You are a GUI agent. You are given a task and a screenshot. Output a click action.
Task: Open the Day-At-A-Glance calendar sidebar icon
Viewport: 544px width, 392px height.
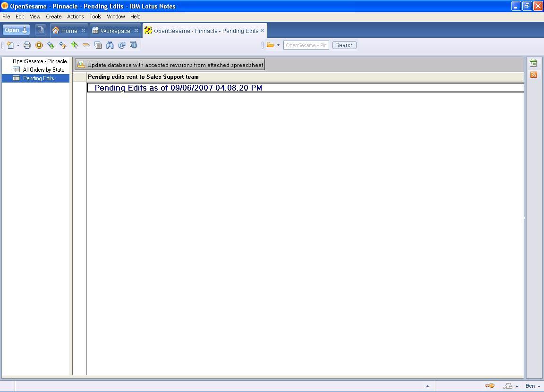click(x=534, y=63)
